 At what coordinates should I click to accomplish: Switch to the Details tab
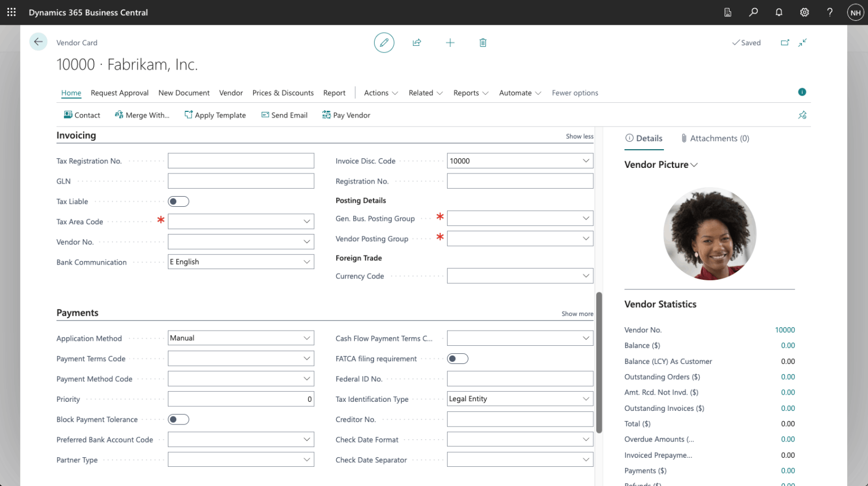point(644,138)
